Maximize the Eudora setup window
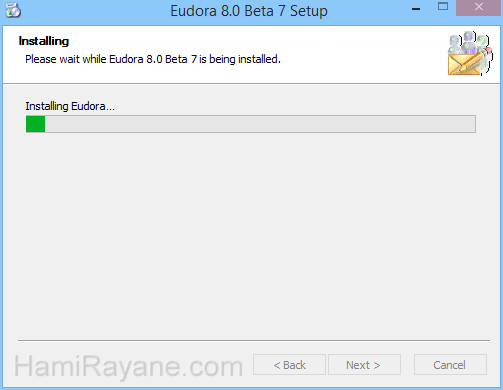The image size is (503, 390). click(x=443, y=7)
